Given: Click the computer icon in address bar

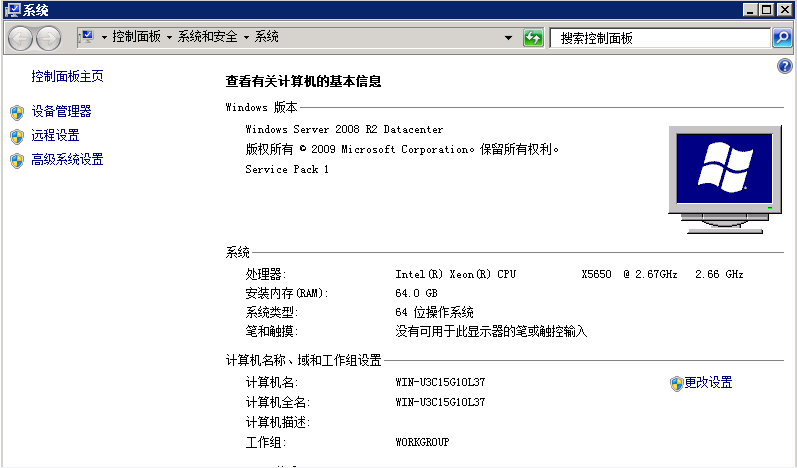Looking at the screenshot, I should (86, 37).
